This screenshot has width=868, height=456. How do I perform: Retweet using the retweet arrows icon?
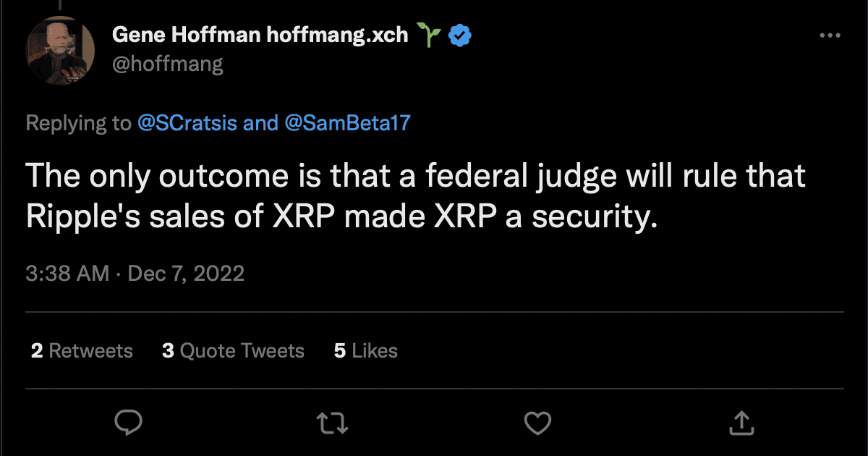(x=332, y=421)
